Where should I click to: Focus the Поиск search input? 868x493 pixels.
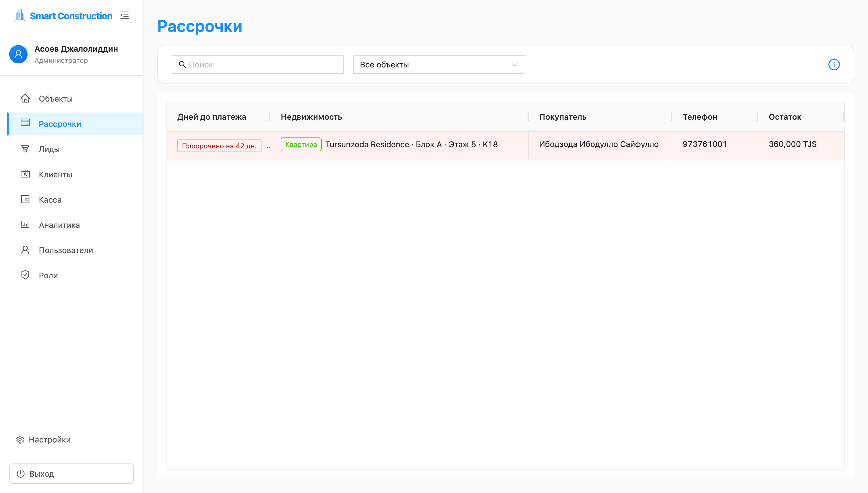pyautogui.click(x=258, y=64)
